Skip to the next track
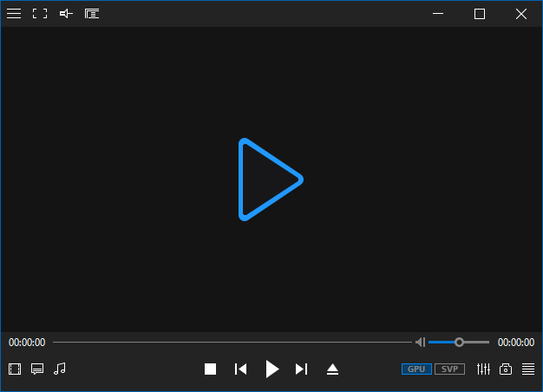This screenshot has width=543, height=392. coord(301,369)
